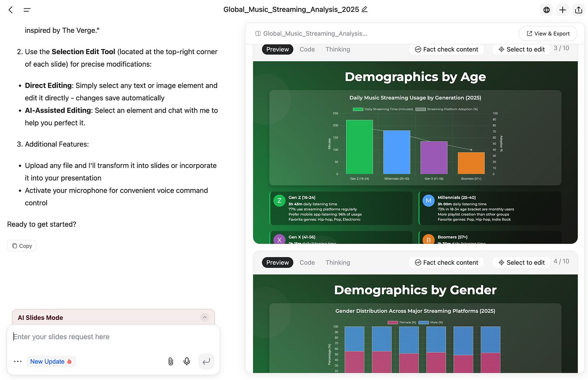Go back using the left arrow
The height and width of the screenshot is (380, 588).
(x=11, y=10)
